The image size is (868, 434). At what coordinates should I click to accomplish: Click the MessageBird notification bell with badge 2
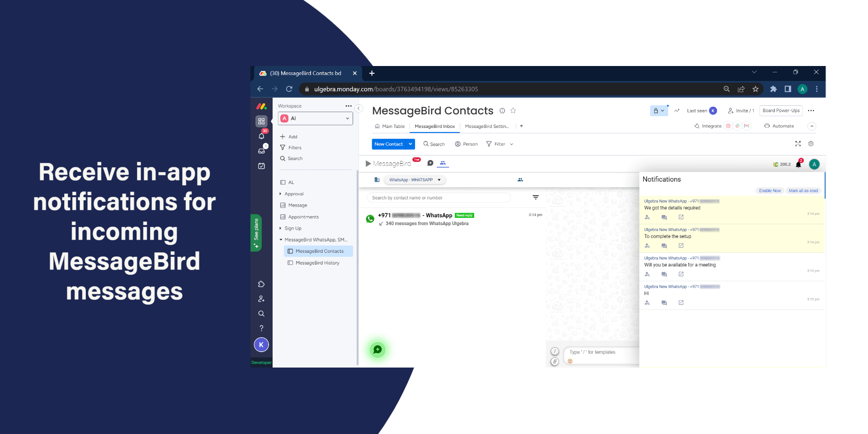click(799, 164)
